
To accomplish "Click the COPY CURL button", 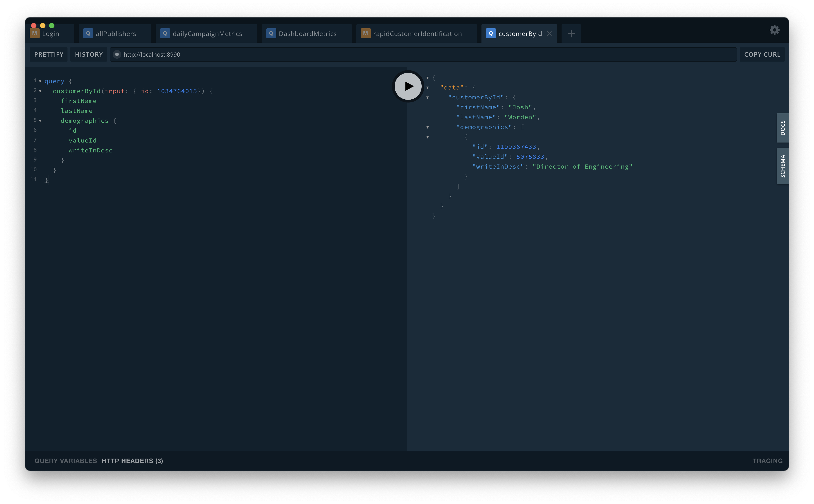I will (762, 55).
